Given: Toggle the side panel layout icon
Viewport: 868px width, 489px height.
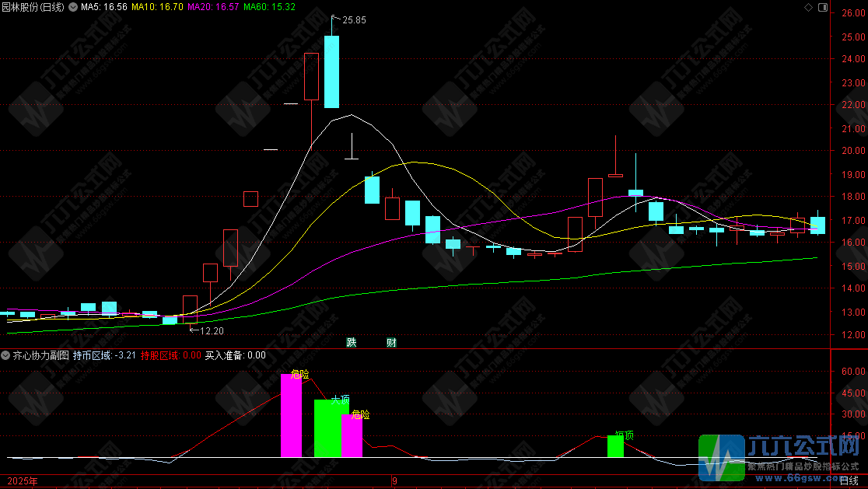Looking at the screenshot, I should click(822, 7).
